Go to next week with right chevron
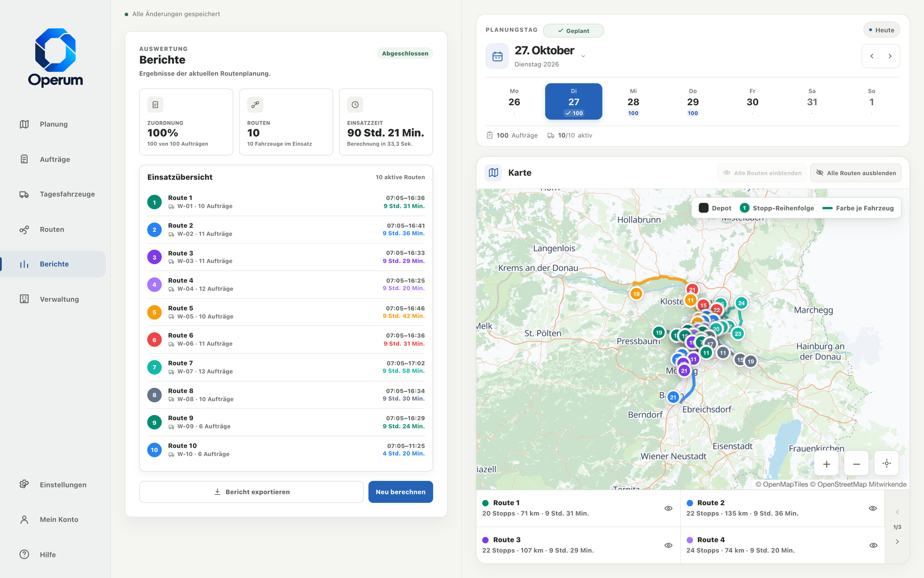Screen dimensions: 924x578 point(890,56)
